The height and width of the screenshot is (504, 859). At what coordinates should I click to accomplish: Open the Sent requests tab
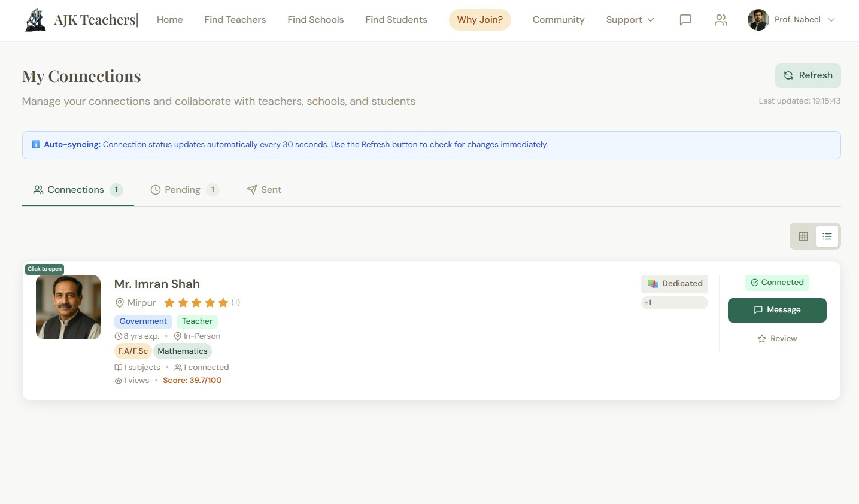coord(264,190)
